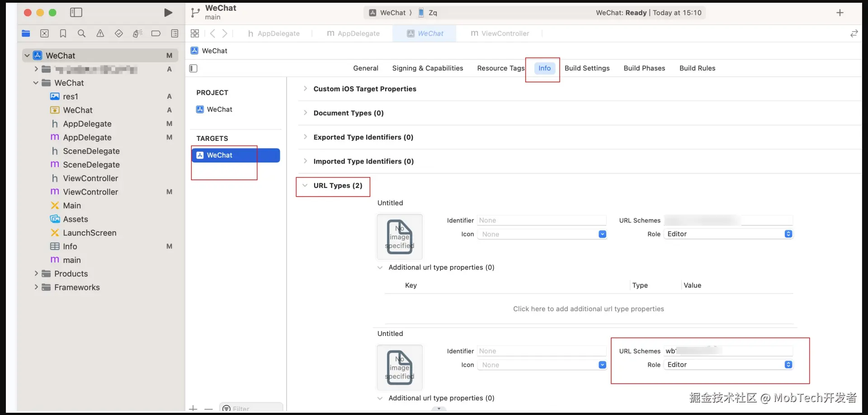Image resolution: width=868 pixels, height=415 pixels.
Task: Open the Breakpoint navigator
Action: 156,33
